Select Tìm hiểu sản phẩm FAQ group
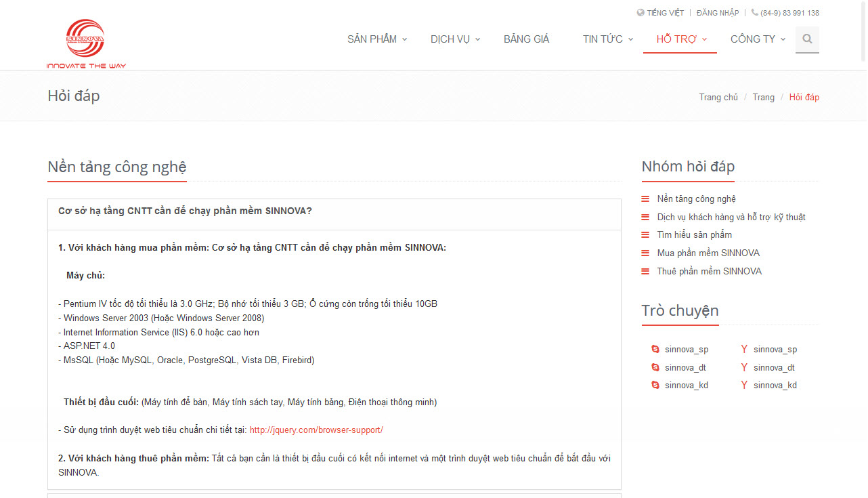 click(695, 234)
